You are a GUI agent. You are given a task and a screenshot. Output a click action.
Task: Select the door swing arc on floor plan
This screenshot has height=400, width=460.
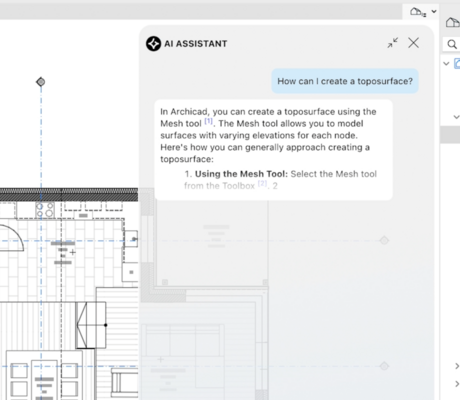pyautogui.click(x=12, y=237)
